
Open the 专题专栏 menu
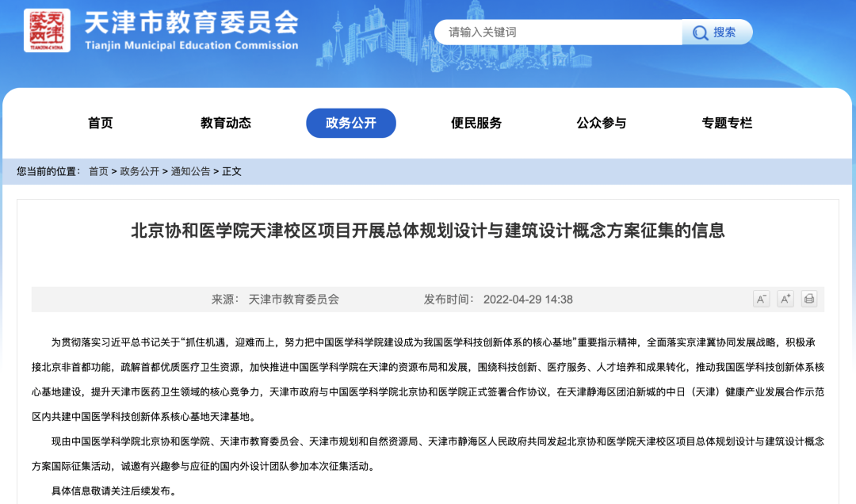click(727, 123)
